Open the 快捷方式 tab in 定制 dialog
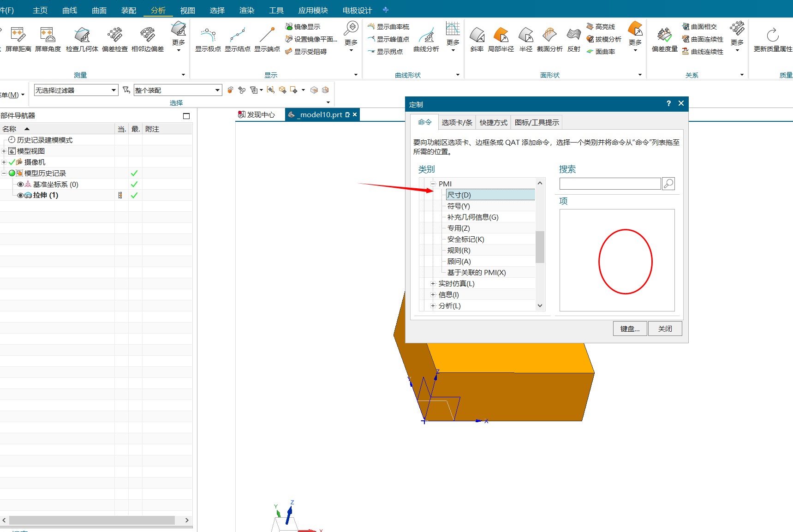The image size is (793, 532). 493,122
